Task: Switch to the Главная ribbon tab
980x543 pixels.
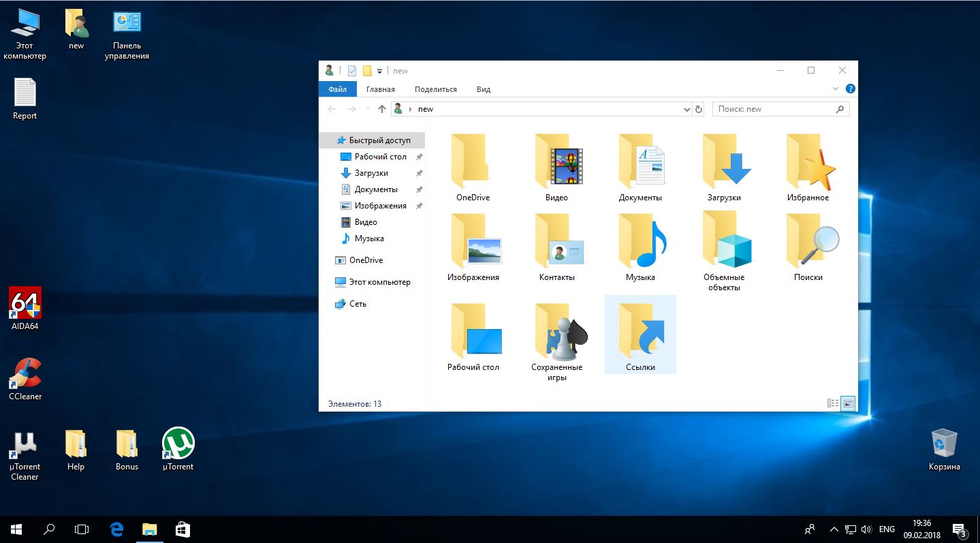Action: 380,89
